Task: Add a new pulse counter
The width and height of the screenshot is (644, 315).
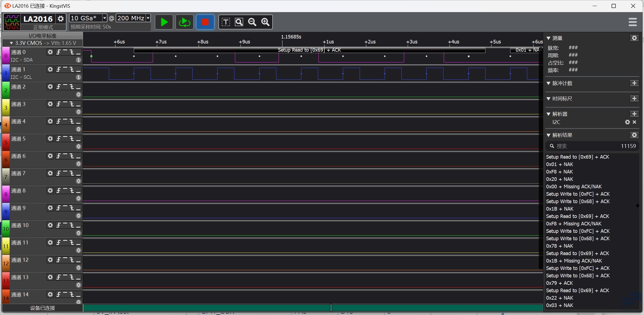Action: [x=634, y=83]
